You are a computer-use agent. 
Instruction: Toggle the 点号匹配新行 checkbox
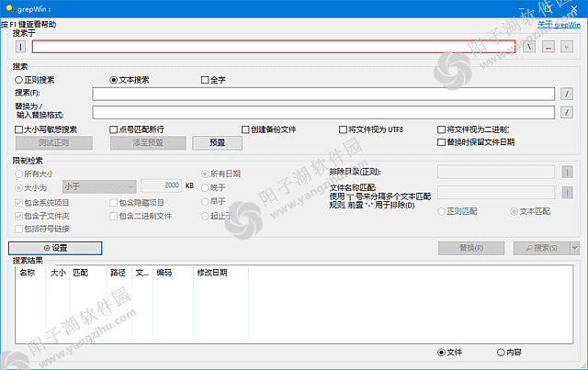click(137, 129)
